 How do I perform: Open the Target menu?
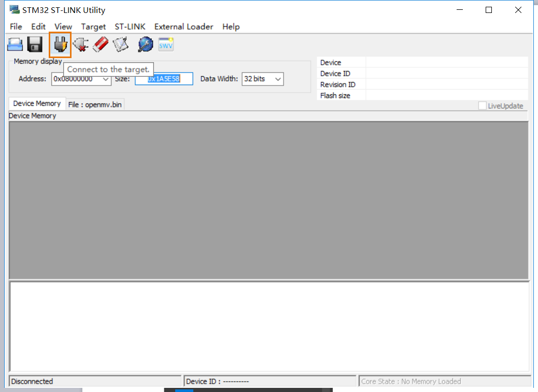pos(93,27)
